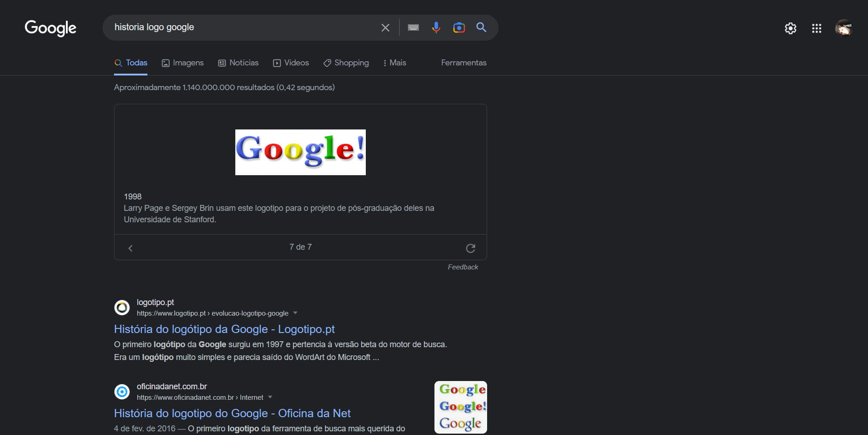Start voice search with the microphone icon
This screenshot has width=868, height=435.
436,27
